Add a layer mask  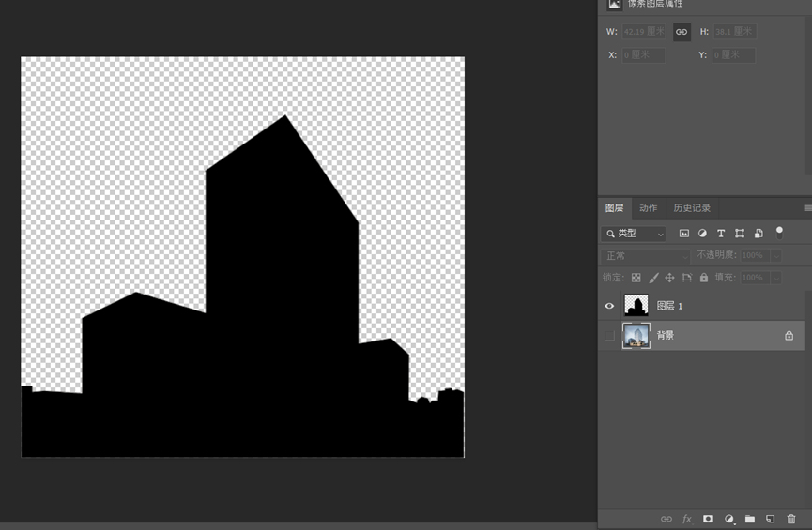coord(708,519)
